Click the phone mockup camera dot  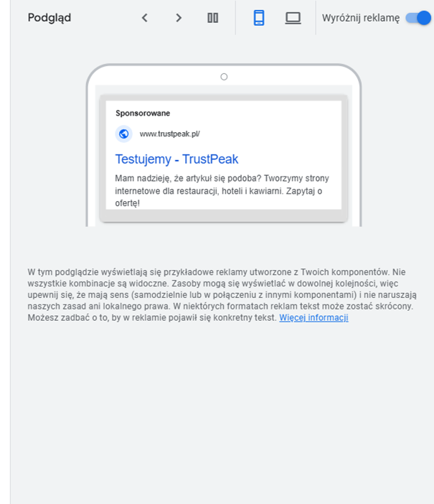click(224, 77)
